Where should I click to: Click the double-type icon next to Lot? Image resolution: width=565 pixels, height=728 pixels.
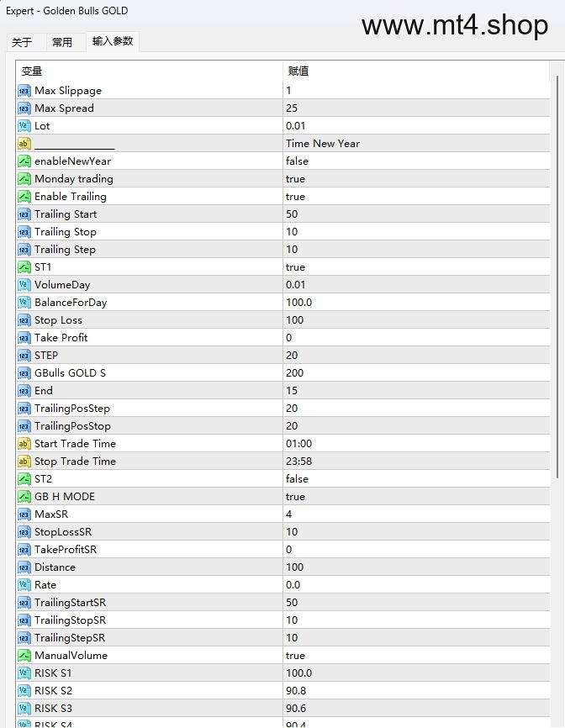[x=24, y=126]
